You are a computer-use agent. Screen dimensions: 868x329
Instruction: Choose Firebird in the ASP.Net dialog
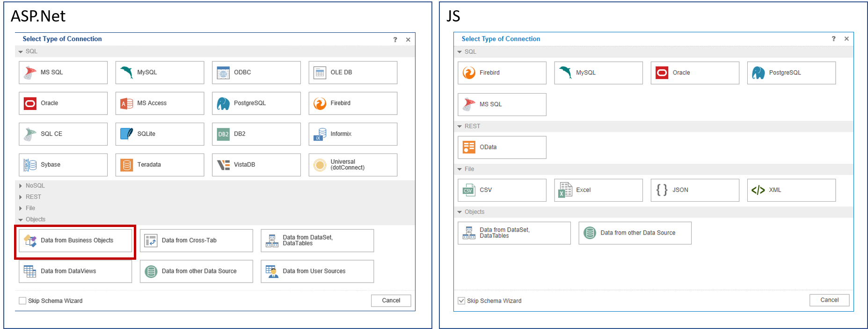tap(353, 103)
